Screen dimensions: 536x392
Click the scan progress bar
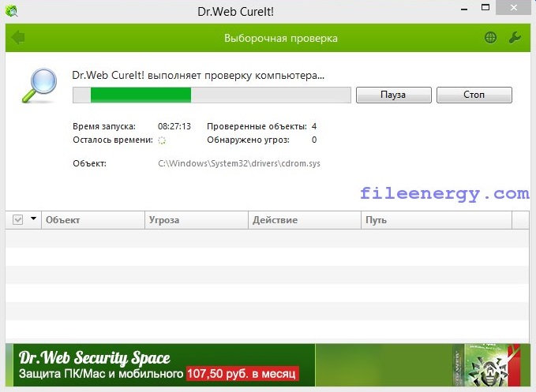click(x=212, y=95)
